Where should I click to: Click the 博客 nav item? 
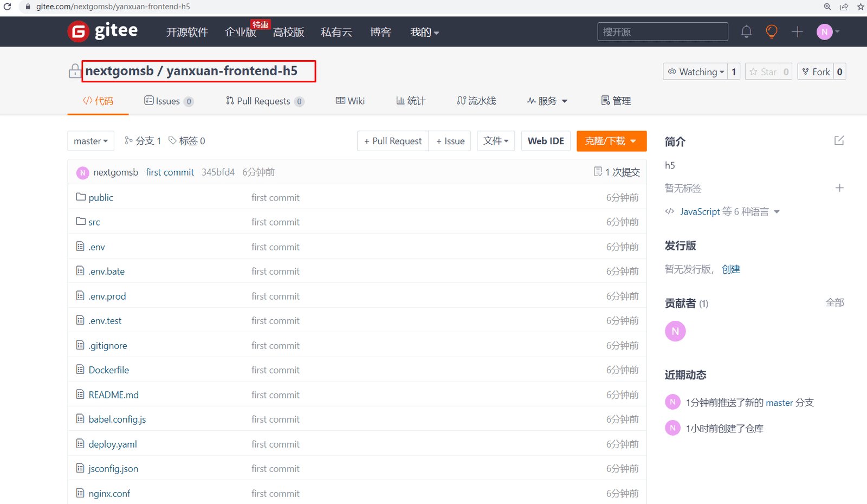pyautogui.click(x=380, y=33)
